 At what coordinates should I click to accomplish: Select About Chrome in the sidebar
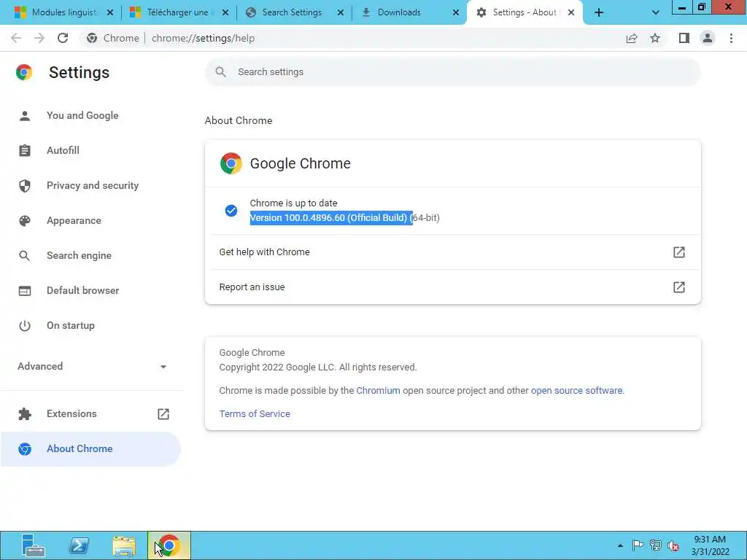click(x=90, y=448)
